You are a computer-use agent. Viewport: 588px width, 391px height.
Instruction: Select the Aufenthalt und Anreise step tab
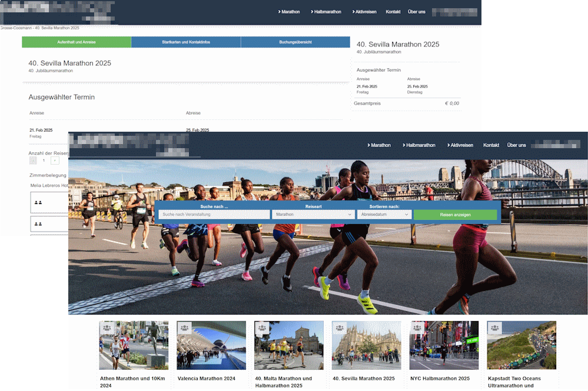[77, 42]
